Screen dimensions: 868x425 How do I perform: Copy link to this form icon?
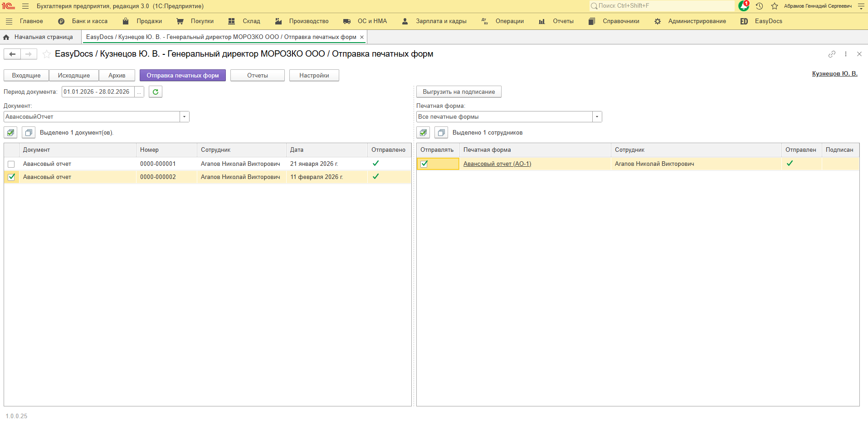click(832, 54)
